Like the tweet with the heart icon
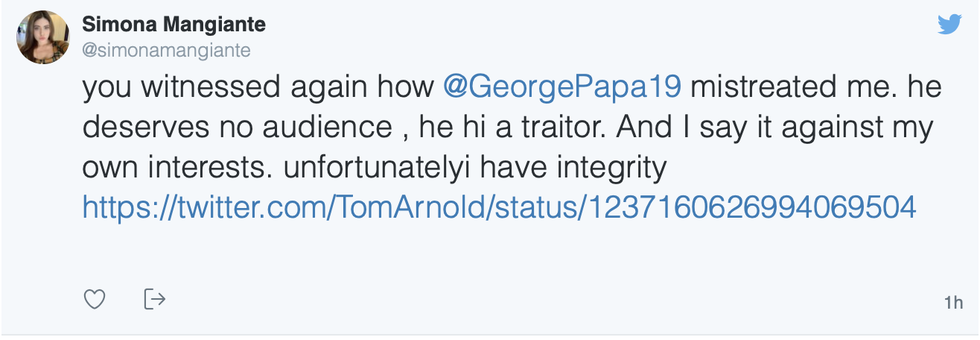This screenshot has width=980, height=340. [95, 300]
